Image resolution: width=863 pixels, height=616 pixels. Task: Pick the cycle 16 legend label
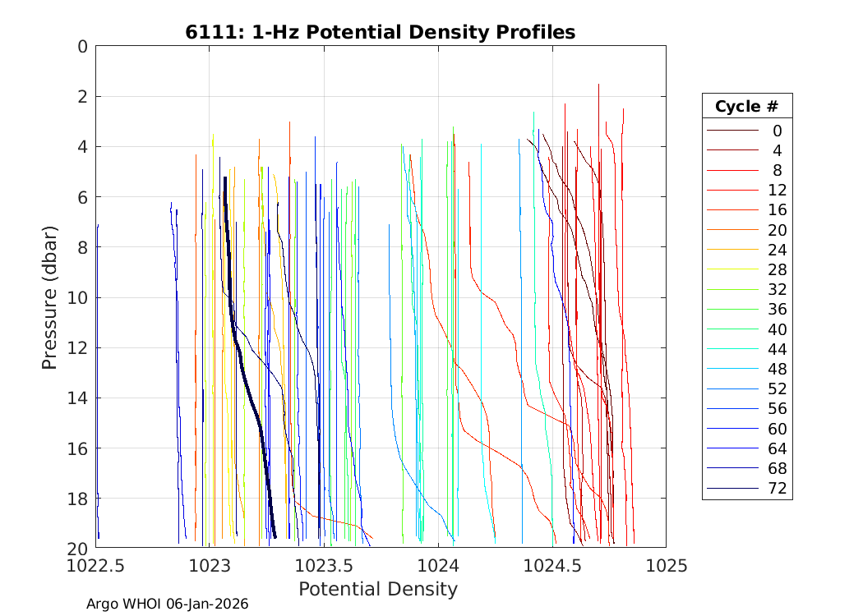coord(776,210)
